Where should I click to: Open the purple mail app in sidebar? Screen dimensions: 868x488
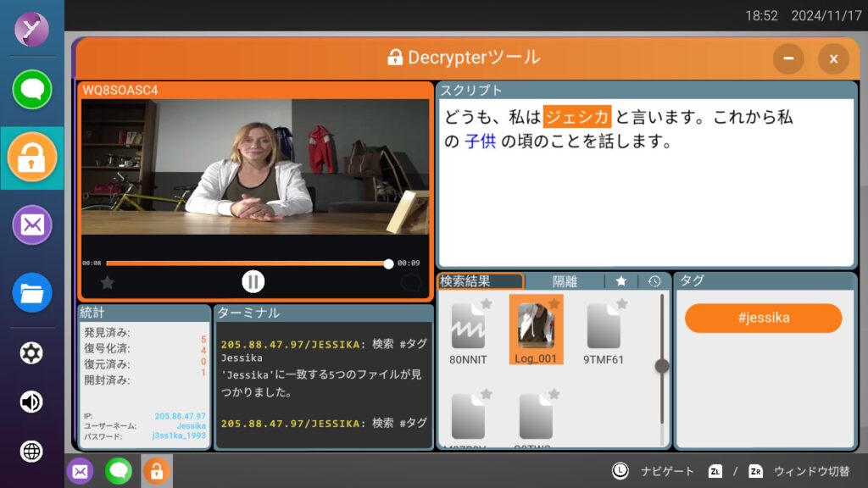tap(32, 225)
